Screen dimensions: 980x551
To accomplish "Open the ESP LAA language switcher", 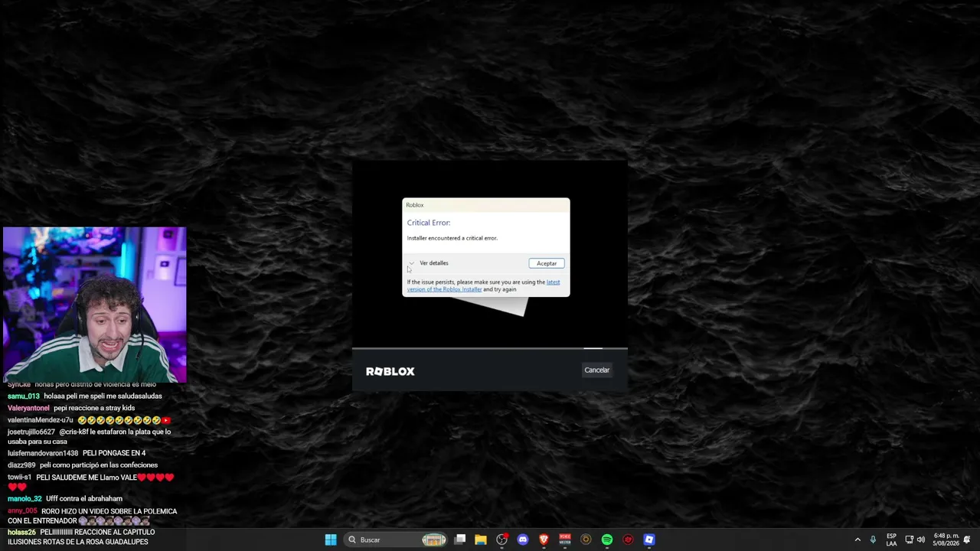I will coord(891,540).
